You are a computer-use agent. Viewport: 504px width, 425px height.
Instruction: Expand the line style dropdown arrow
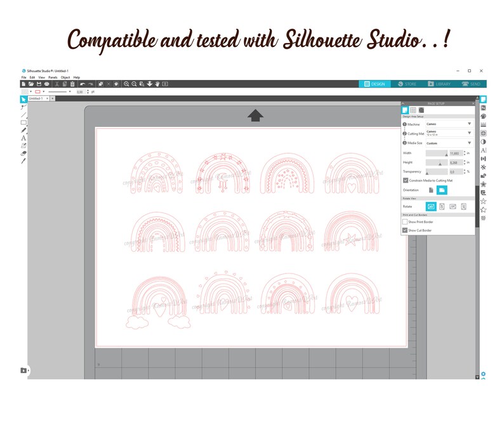pyautogui.click(x=70, y=92)
